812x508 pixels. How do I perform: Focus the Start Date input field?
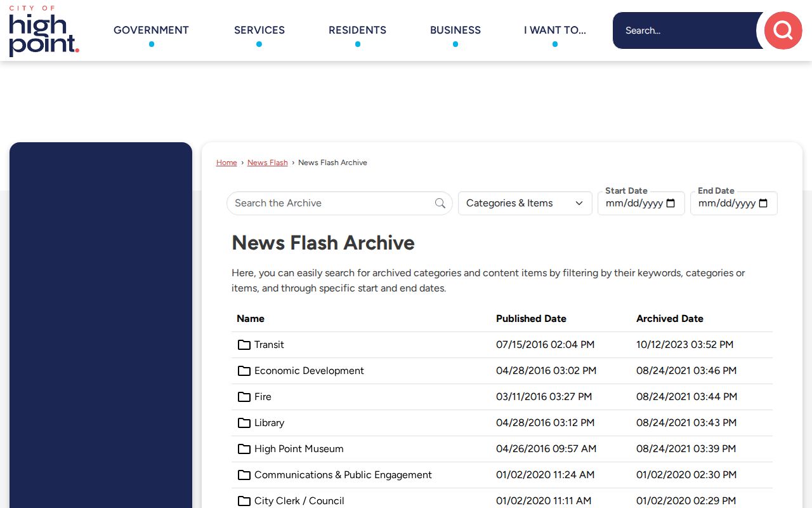pyautogui.click(x=641, y=203)
